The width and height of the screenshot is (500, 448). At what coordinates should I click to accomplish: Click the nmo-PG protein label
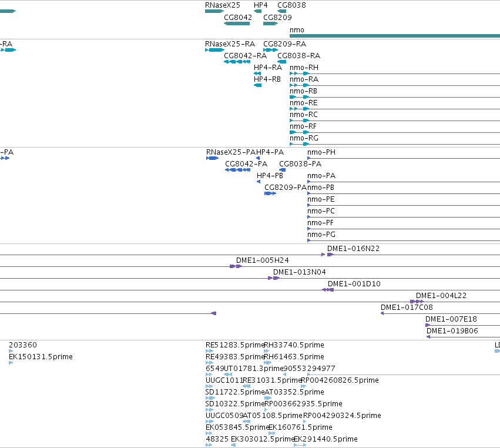(x=321, y=235)
